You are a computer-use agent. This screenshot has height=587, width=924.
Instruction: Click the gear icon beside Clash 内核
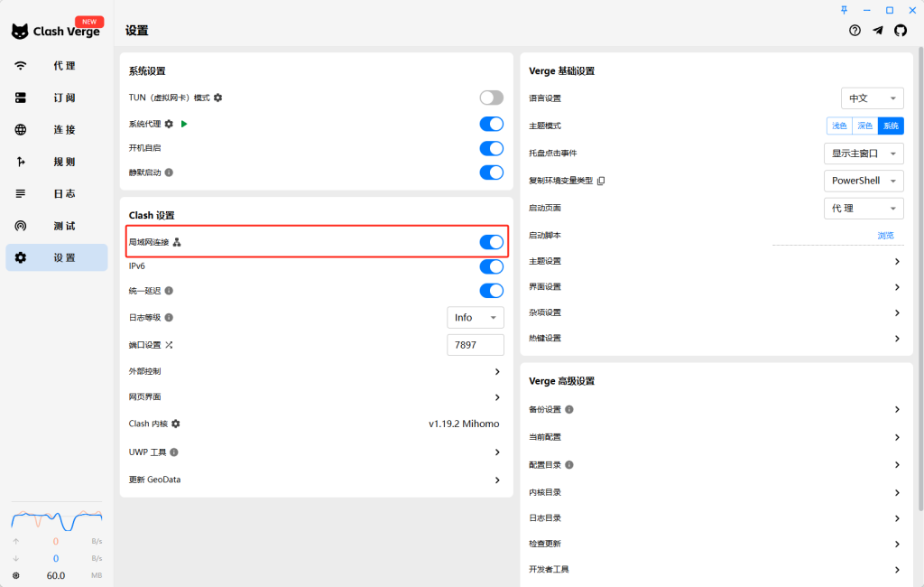(x=176, y=424)
